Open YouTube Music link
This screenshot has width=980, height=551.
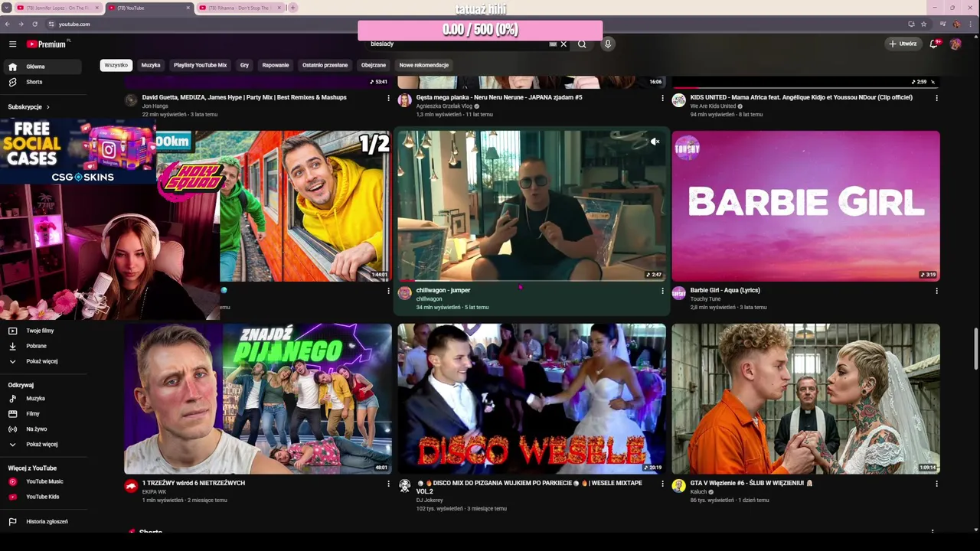(42, 482)
